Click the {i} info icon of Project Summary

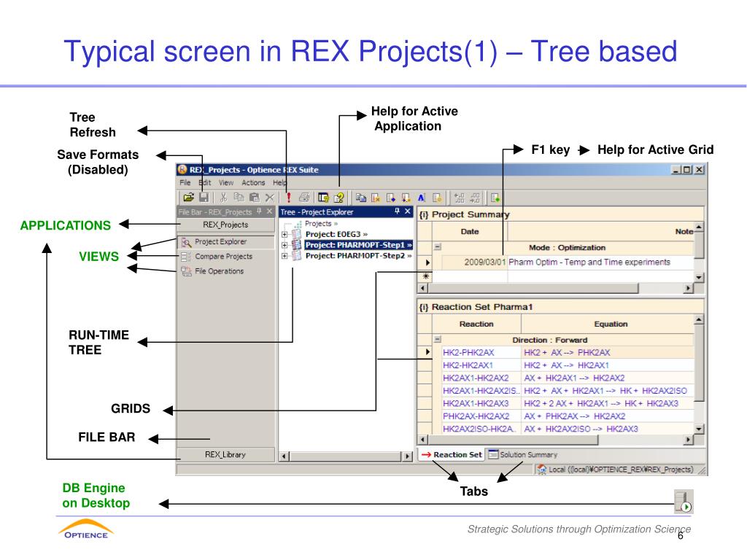tap(424, 215)
